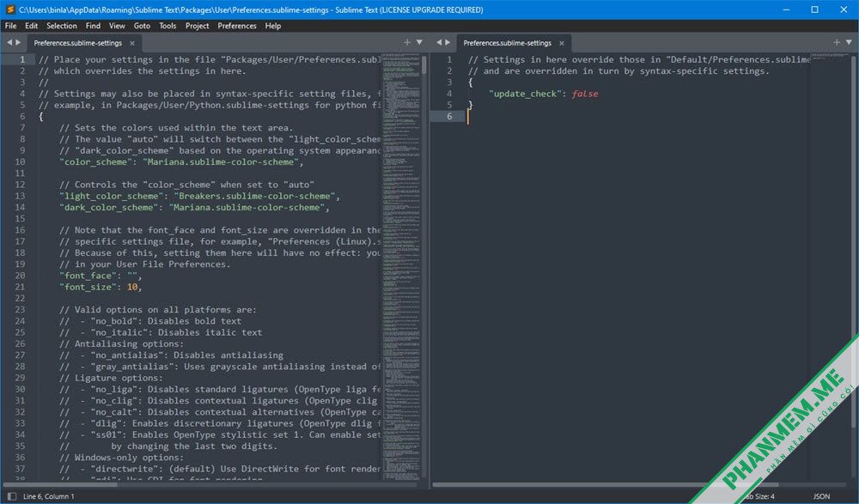Open the File menu

coord(11,26)
